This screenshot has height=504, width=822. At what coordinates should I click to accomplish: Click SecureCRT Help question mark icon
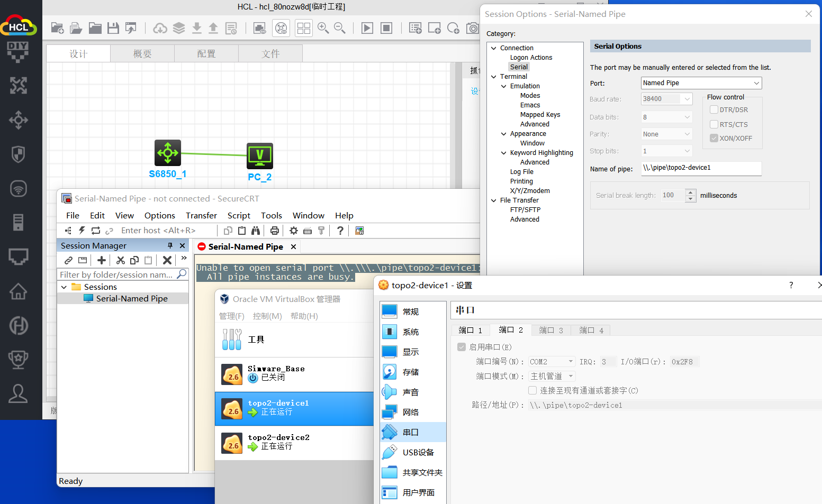[340, 231]
